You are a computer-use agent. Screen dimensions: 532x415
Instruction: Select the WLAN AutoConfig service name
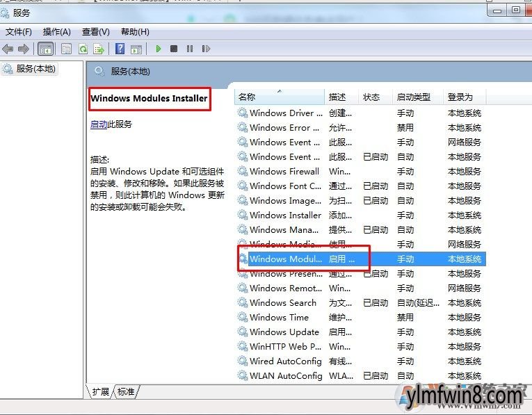286,375
